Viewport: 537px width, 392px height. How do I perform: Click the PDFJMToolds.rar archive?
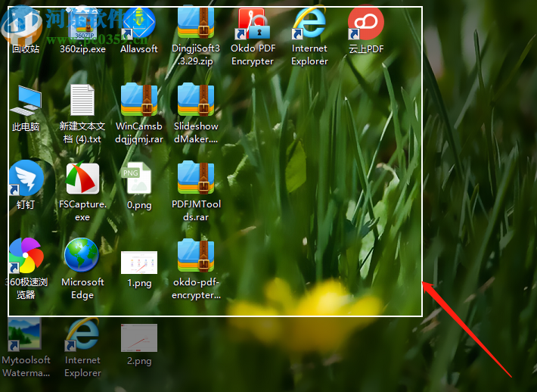196,192
